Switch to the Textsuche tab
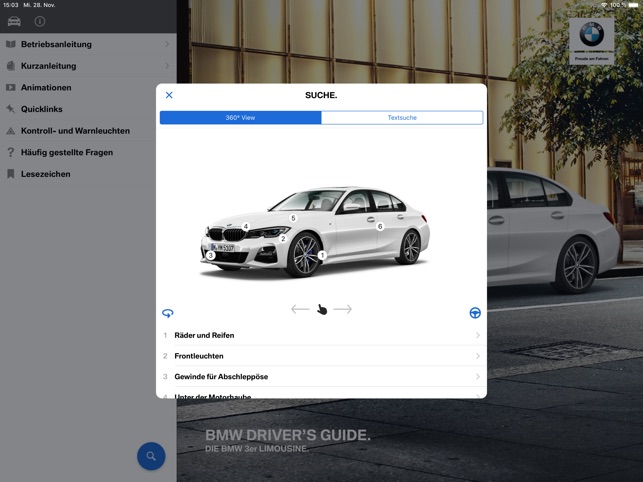The height and width of the screenshot is (482, 643). point(402,118)
